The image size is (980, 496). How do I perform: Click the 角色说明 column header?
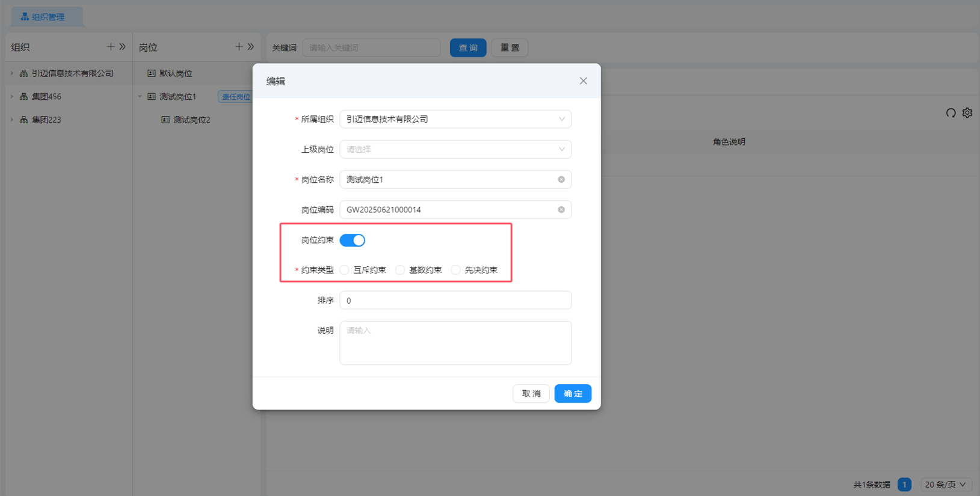click(729, 142)
